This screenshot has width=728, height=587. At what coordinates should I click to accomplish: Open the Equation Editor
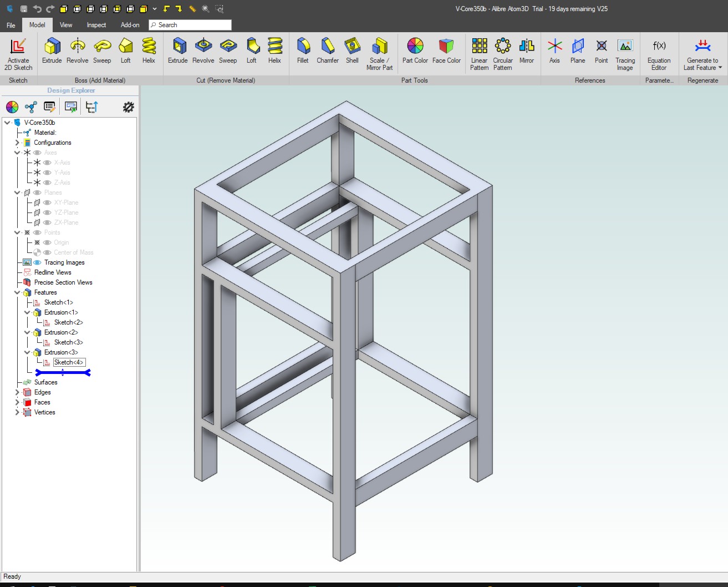point(659,52)
